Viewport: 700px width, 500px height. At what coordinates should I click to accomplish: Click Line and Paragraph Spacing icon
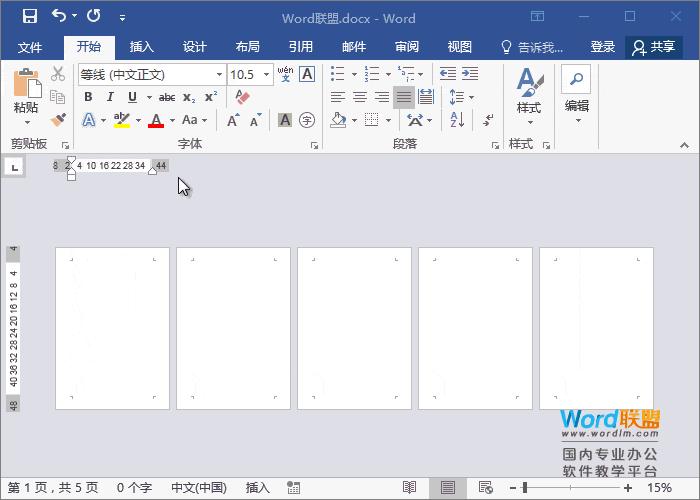tap(457, 97)
